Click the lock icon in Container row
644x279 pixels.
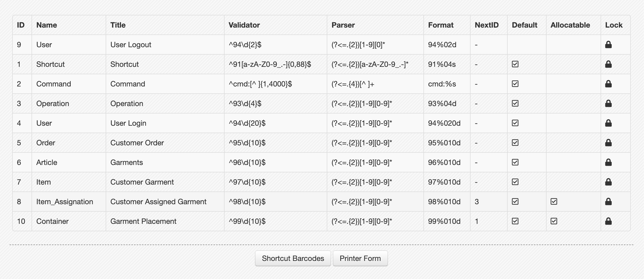pyautogui.click(x=608, y=221)
